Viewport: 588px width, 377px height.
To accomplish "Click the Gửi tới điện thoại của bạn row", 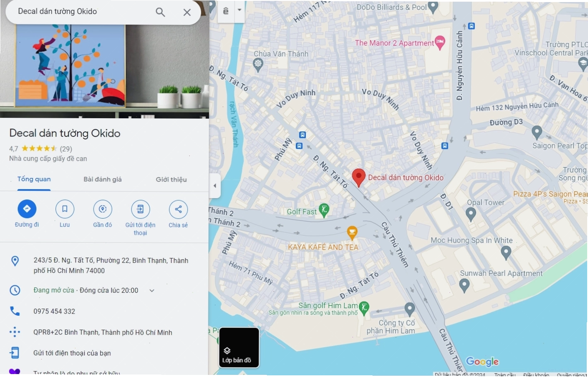I will coord(72,353).
